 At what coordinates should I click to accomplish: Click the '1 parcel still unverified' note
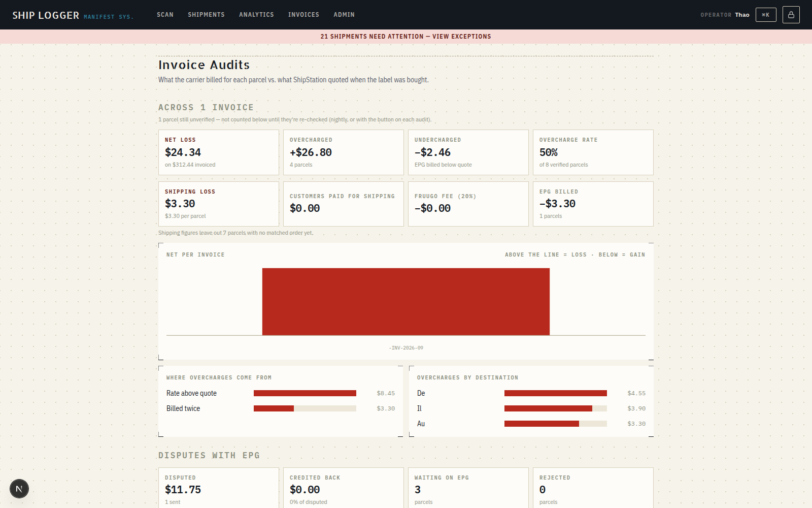tap(295, 120)
